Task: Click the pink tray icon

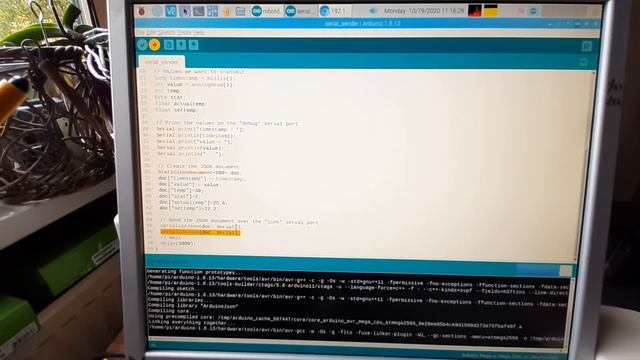Action: (x=521, y=11)
